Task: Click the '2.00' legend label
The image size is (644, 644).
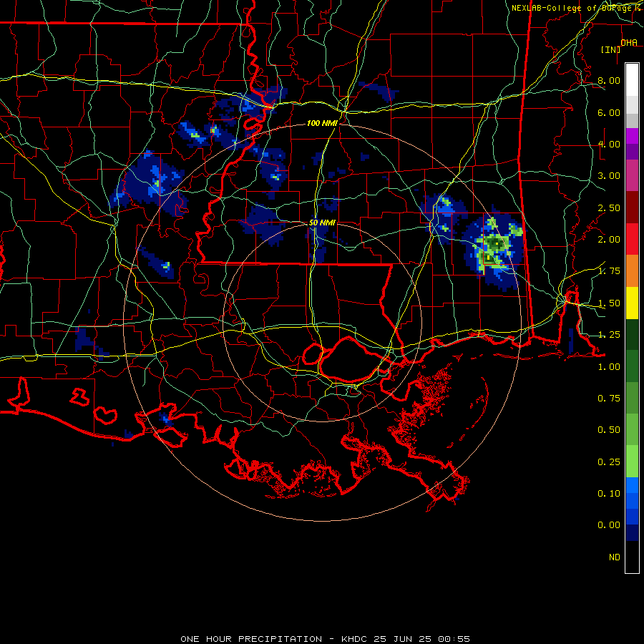Action: 609,240
